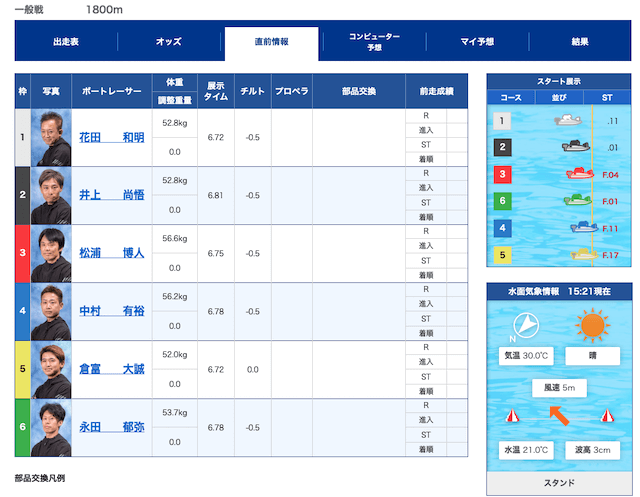The width and height of the screenshot is (640, 497).
Task: Click ST value .01 for boat 2
Action: [612, 148]
